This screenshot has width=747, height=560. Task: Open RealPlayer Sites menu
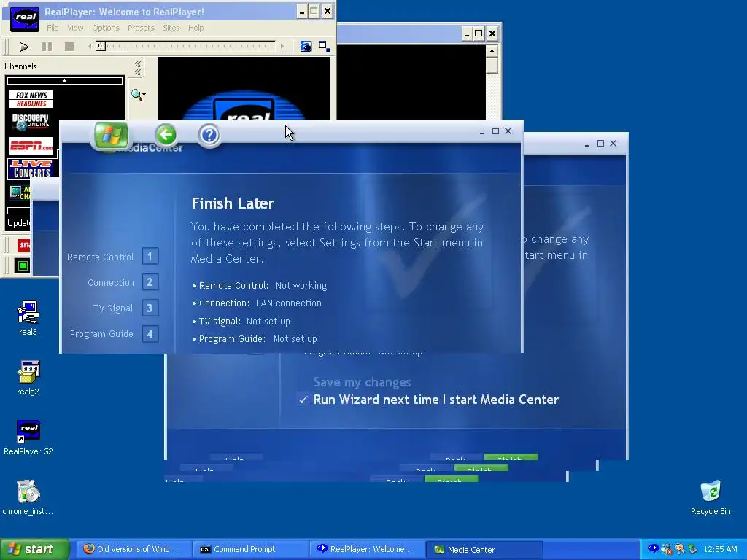171,28
